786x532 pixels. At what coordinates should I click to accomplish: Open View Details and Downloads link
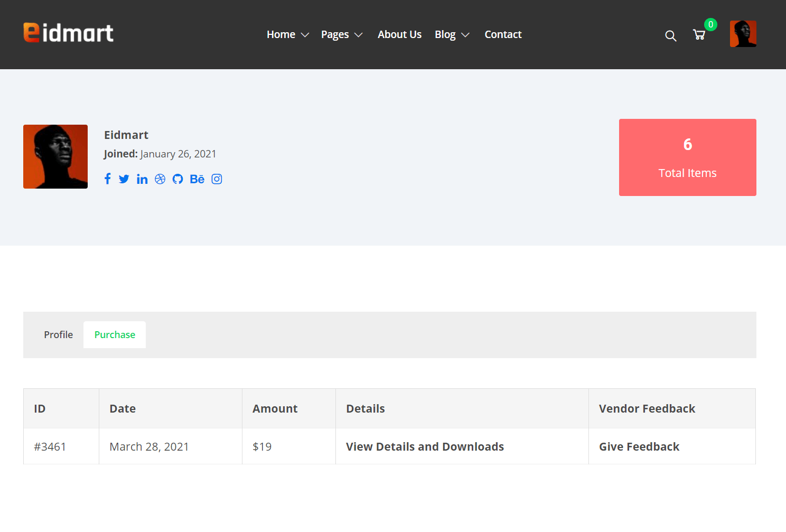425,446
